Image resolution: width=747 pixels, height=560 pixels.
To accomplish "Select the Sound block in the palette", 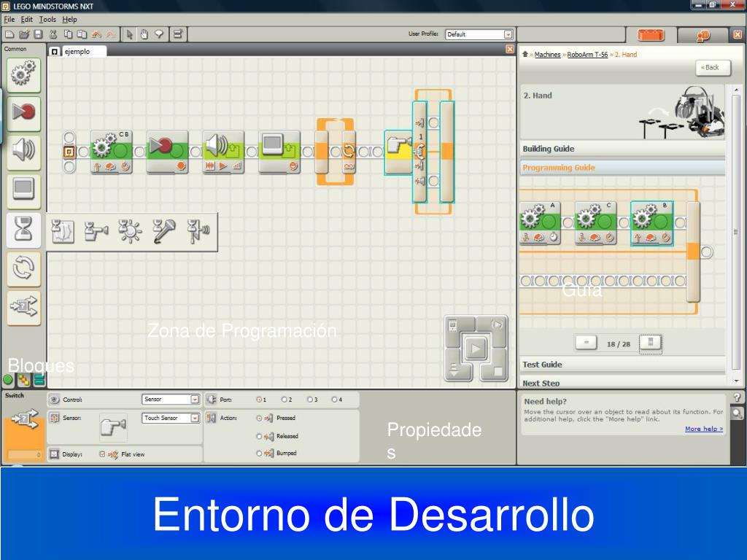I will (x=23, y=152).
